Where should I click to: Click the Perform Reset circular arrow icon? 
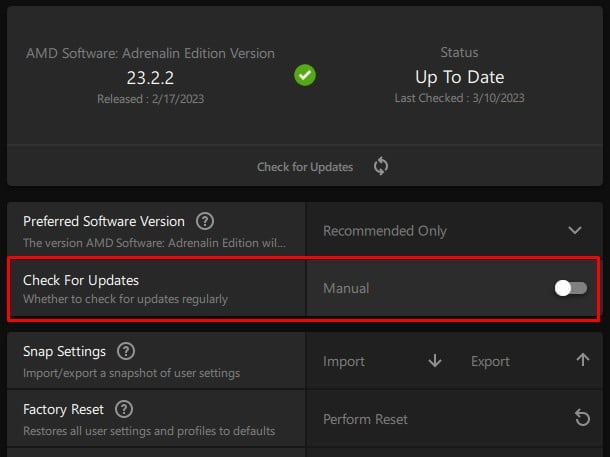coord(583,418)
